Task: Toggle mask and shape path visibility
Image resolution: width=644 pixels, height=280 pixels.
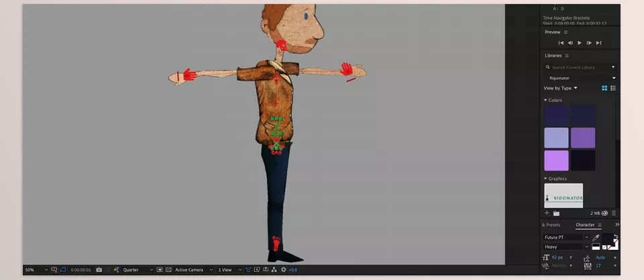Action: click(x=63, y=270)
